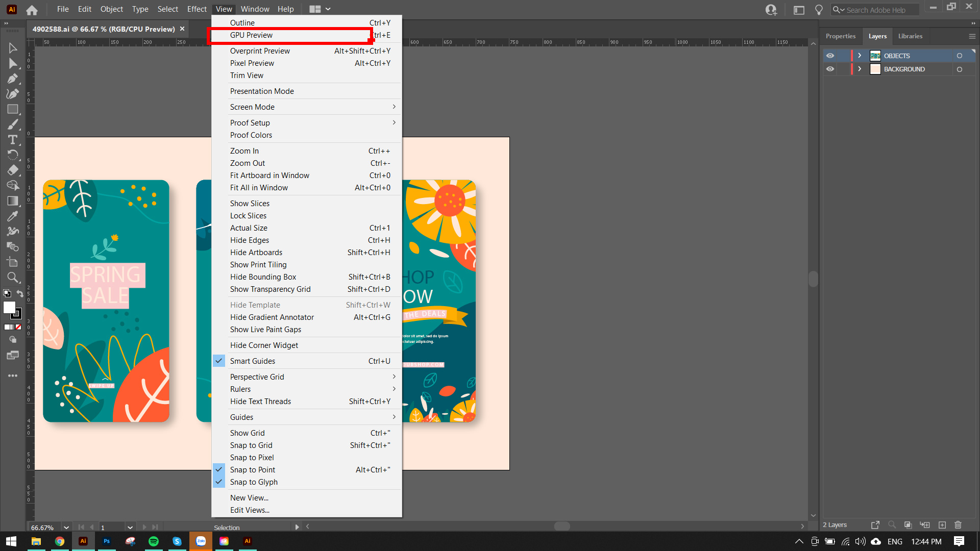The image size is (980, 551).
Task: Click Fit Artboard in Window
Action: [269, 176]
